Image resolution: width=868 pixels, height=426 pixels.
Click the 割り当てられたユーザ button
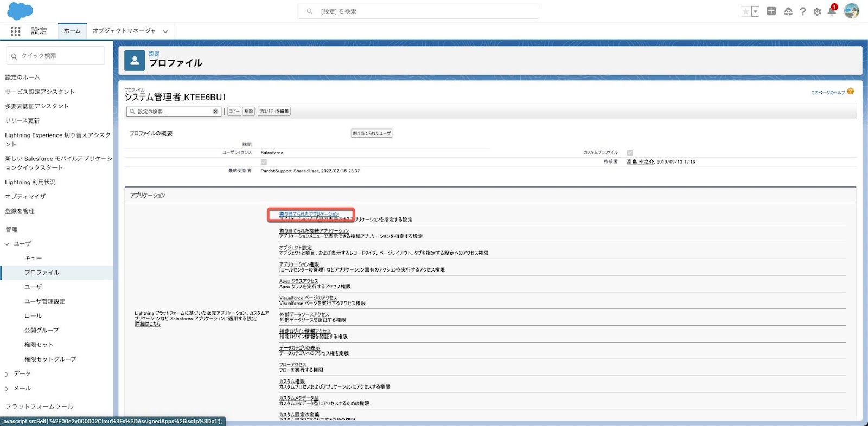372,133
